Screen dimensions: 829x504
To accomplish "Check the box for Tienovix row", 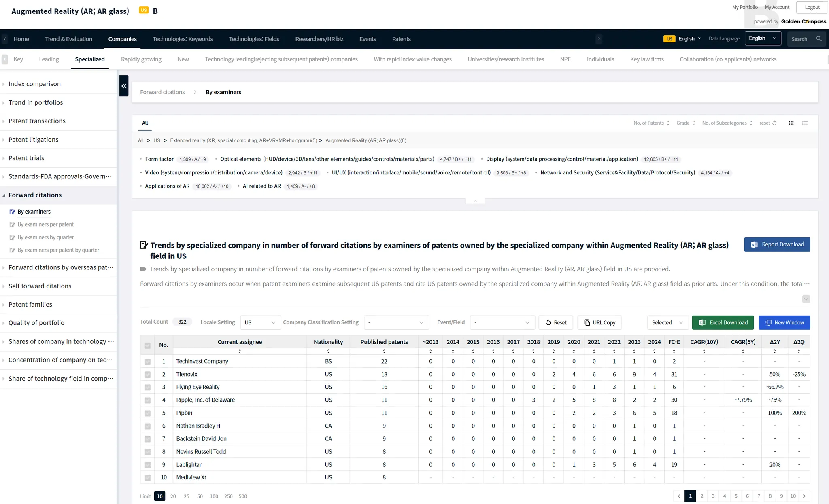I will (147, 375).
